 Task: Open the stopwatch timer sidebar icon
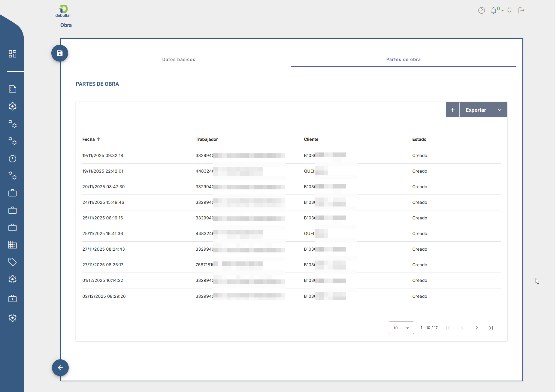(13, 158)
